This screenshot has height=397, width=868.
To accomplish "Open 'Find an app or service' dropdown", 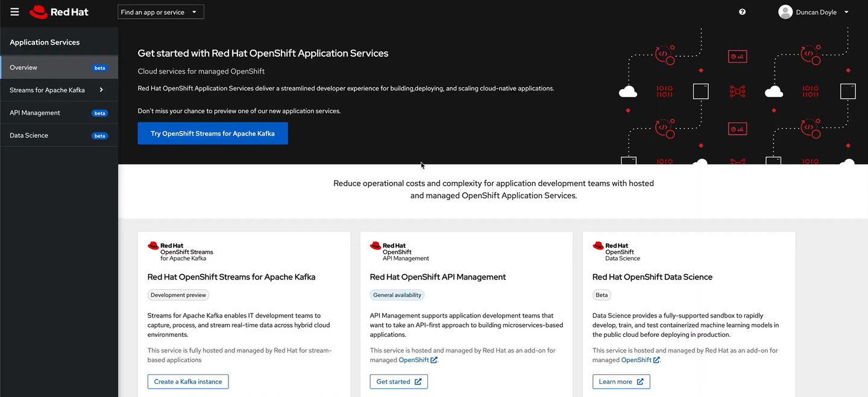I will point(161,12).
